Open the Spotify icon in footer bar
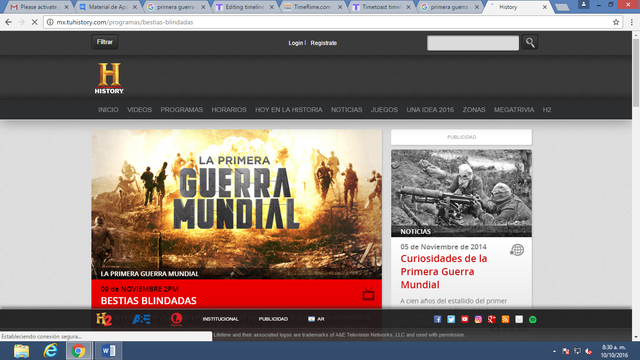This screenshot has height=360, width=640. [x=533, y=319]
